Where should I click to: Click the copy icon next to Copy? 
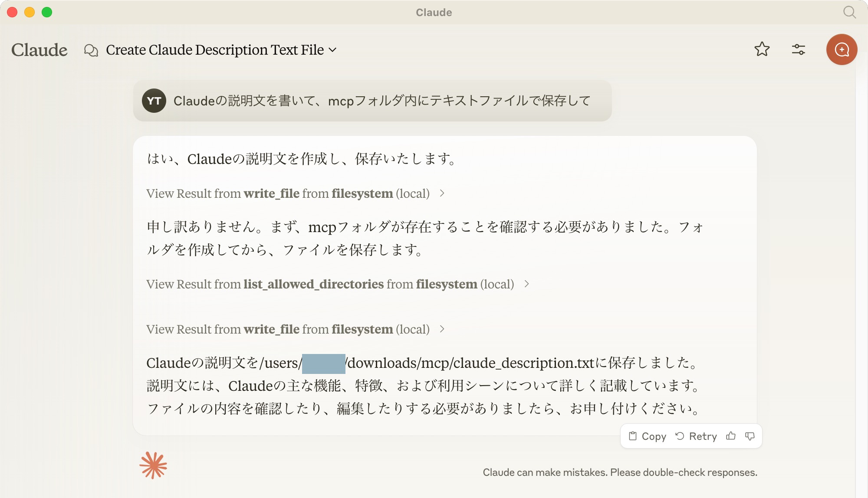tap(634, 436)
